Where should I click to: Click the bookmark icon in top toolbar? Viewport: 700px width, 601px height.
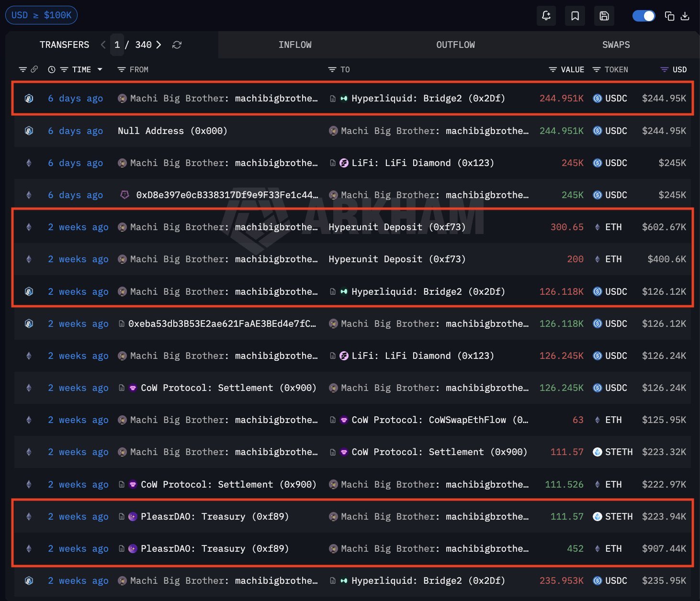[575, 16]
